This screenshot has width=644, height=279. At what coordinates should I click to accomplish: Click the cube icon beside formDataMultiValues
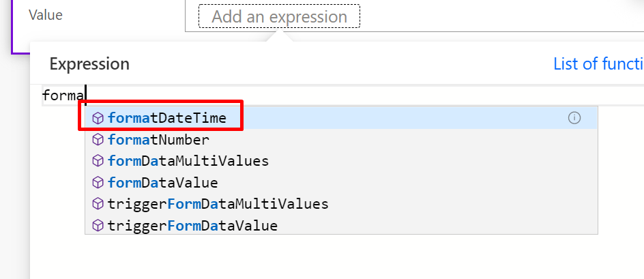(x=98, y=161)
